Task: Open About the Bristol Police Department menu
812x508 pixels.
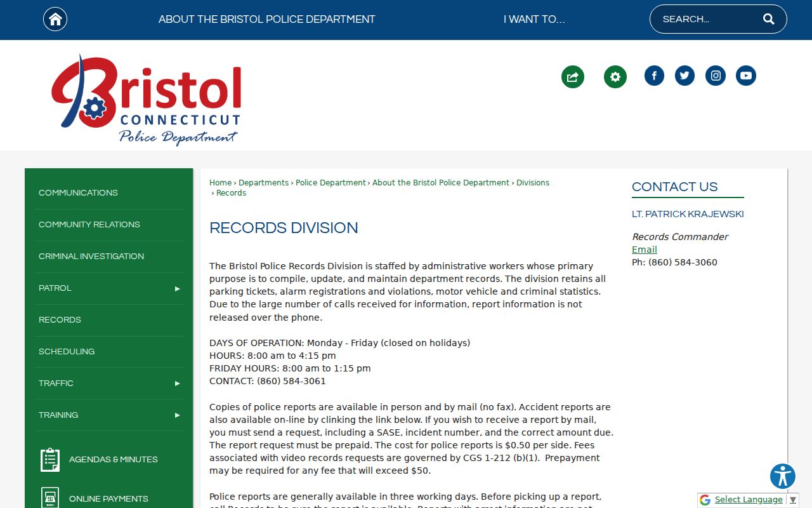Action: coord(267,19)
